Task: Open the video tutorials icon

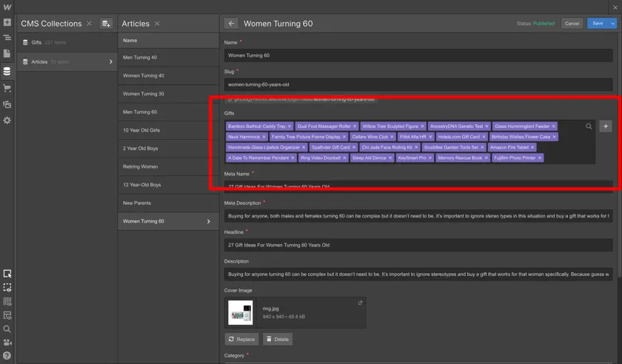Action: 7,343
